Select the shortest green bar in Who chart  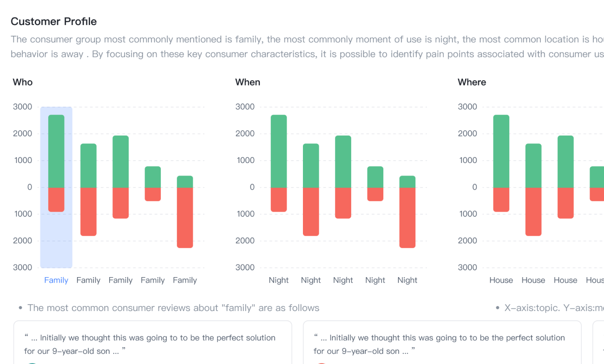coord(185,182)
